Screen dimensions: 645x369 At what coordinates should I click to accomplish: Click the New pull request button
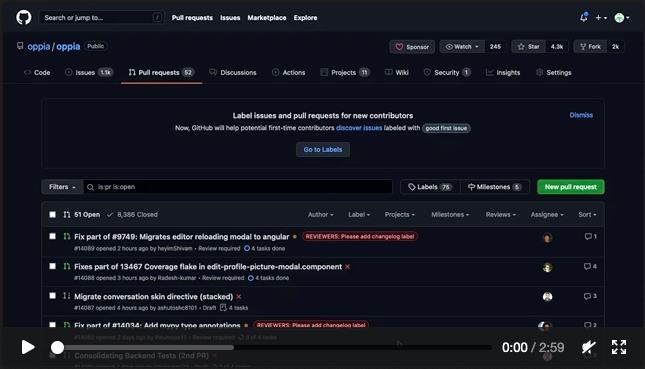[571, 187]
